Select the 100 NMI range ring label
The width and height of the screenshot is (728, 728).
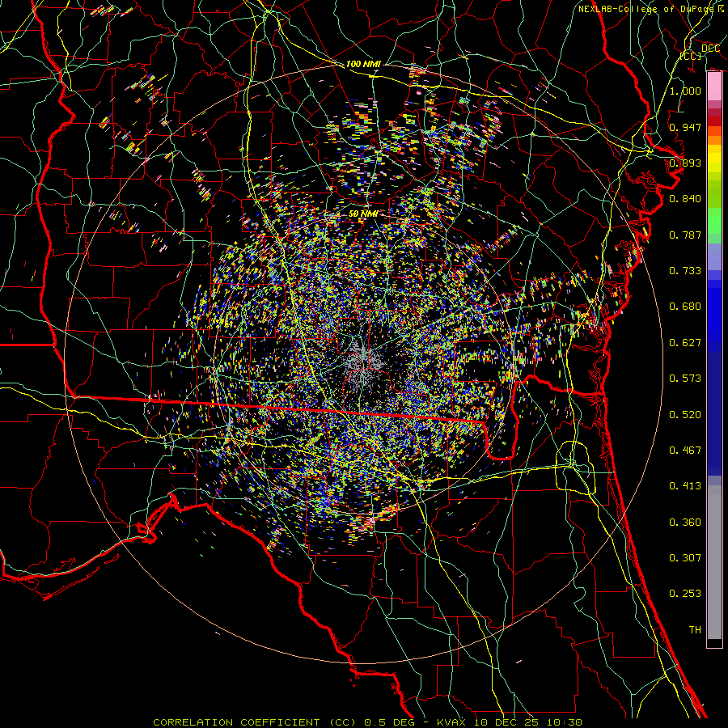(x=362, y=64)
